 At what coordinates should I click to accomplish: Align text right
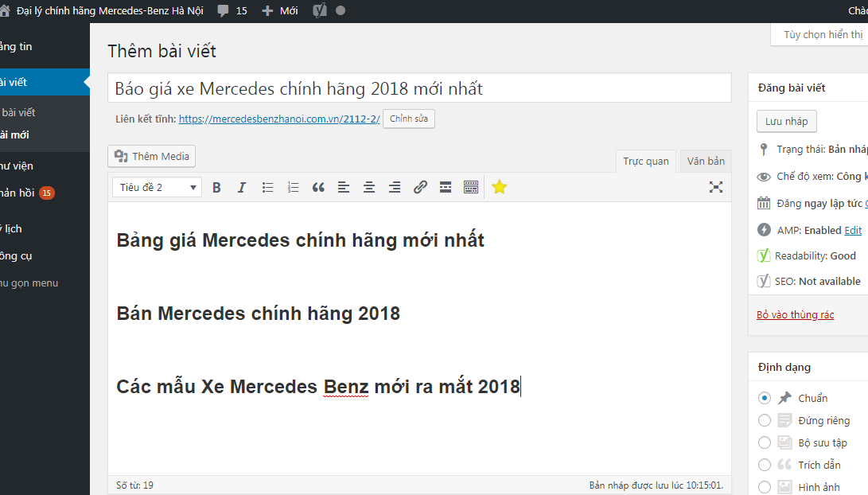click(x=395, y=188)
